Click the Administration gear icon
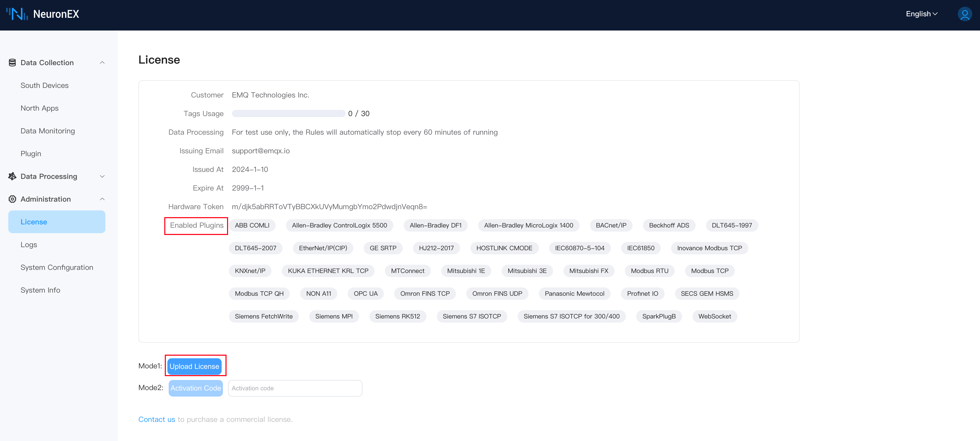The image size is (980, 441). tap(12, 199)
